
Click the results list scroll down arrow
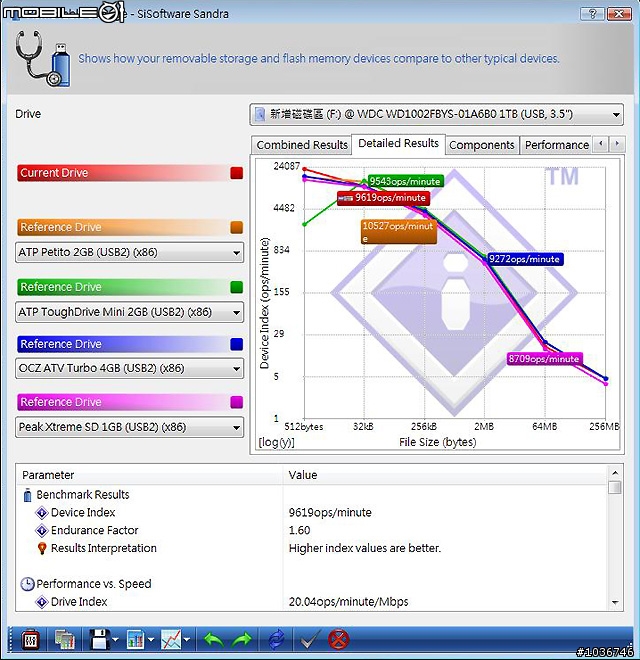tap(615, 603)
